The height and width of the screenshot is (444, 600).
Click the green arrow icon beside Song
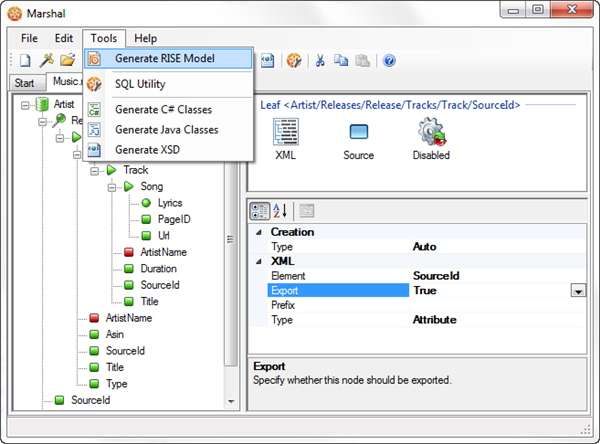129,186
